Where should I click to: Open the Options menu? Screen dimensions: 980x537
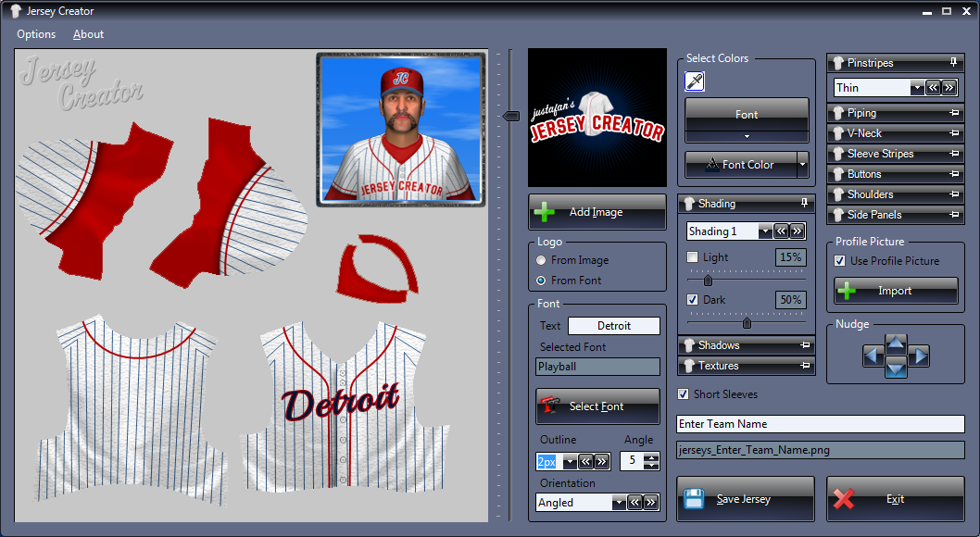coord(36,34)
